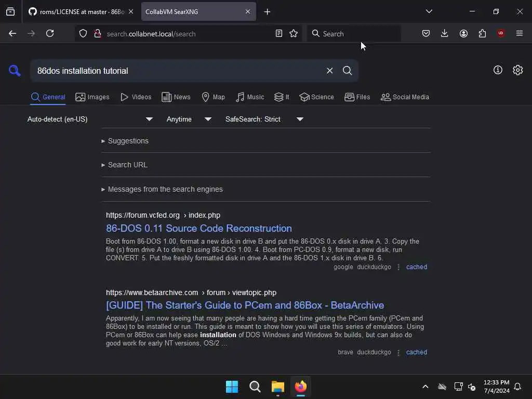This screenshot has width=532, height=399.
Task: Select the It search category
Action: (282, 97)
